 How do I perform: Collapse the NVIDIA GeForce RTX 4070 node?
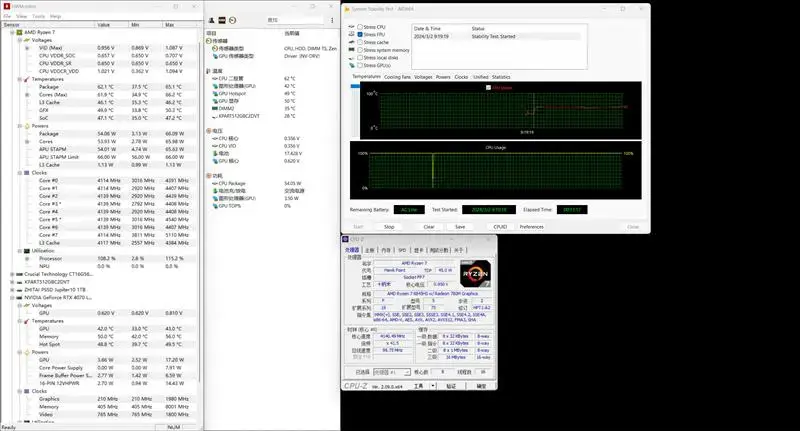coord(12,297)
